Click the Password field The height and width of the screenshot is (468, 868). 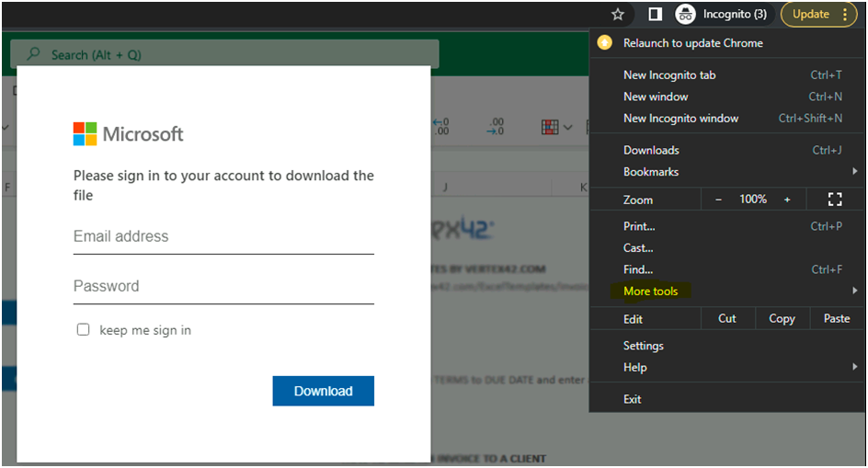point(223,286)
